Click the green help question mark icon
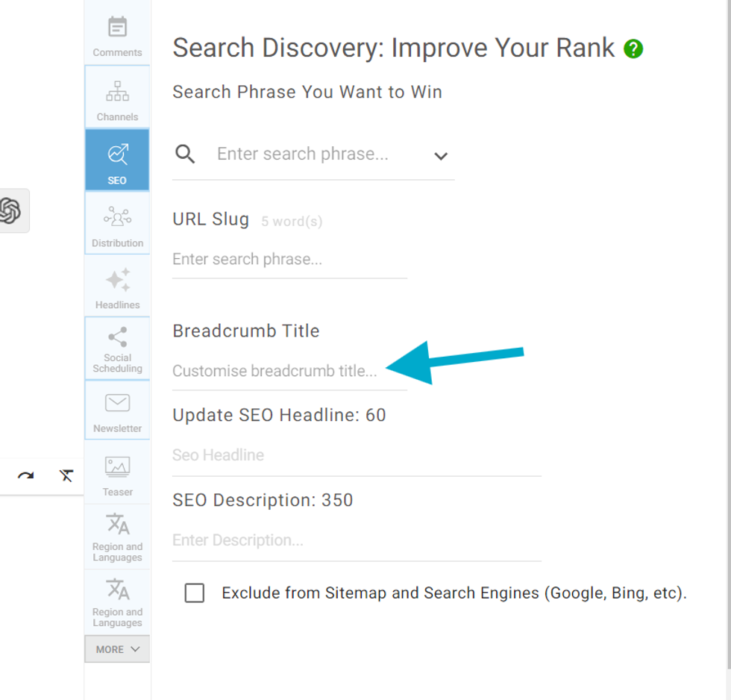Screen dimensions: 731x700 pyautogui.click(x=633, y=49)
